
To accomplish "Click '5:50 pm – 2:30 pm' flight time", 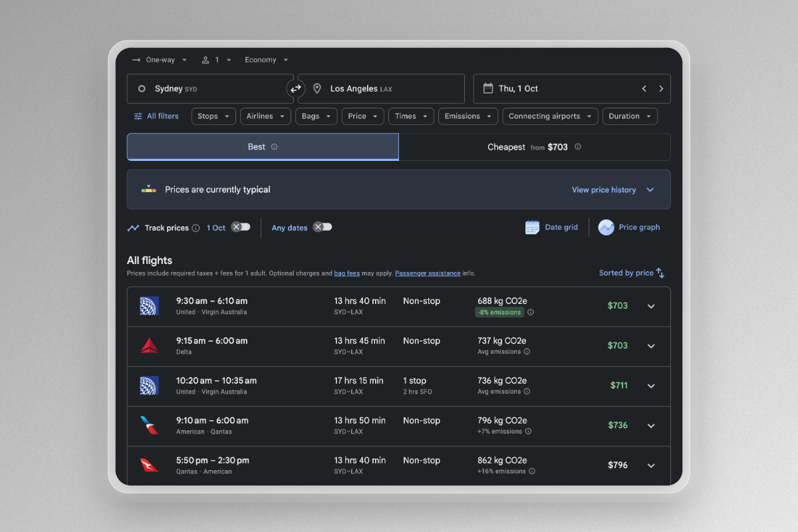I will [x=213, y=461].
